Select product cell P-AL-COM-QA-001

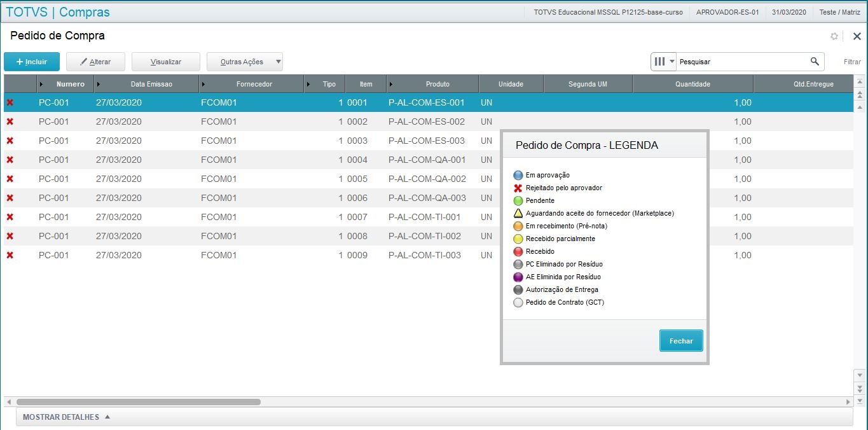point(432,160)
